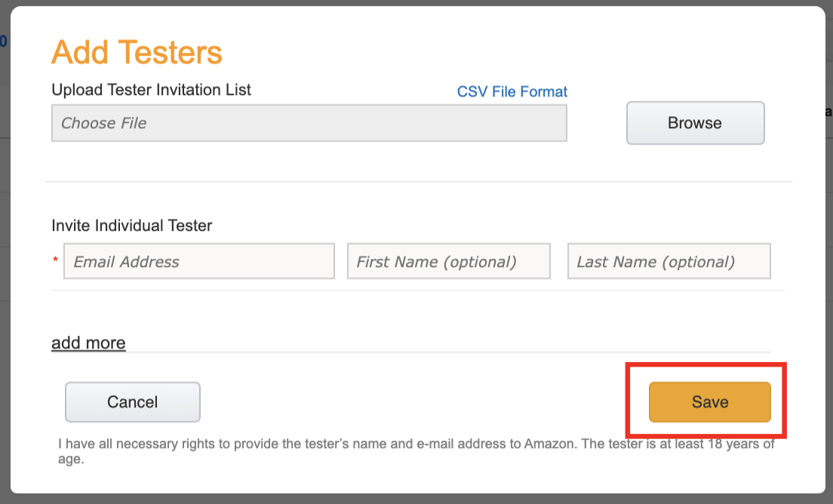The height and width of the screenshot is (504, 833).
Task: Click the tester rights disclaimer text
Action: pyautogui.click(x=416, y=451)
